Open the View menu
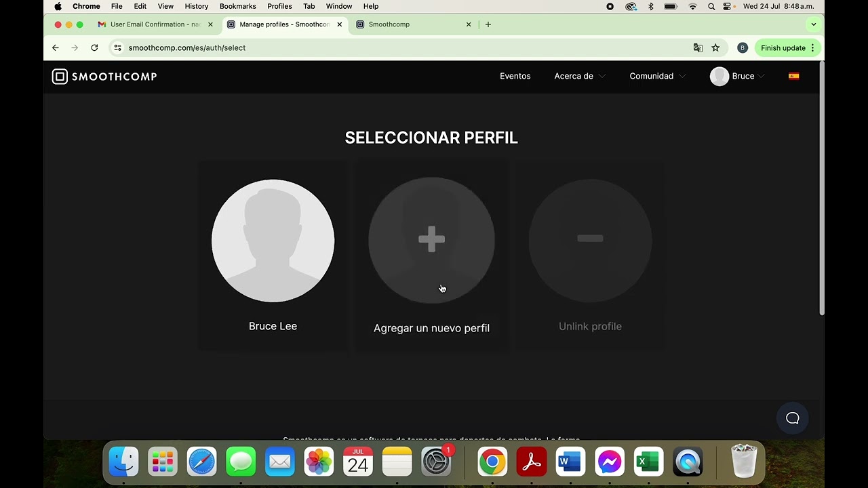 [x=165, y=6]
